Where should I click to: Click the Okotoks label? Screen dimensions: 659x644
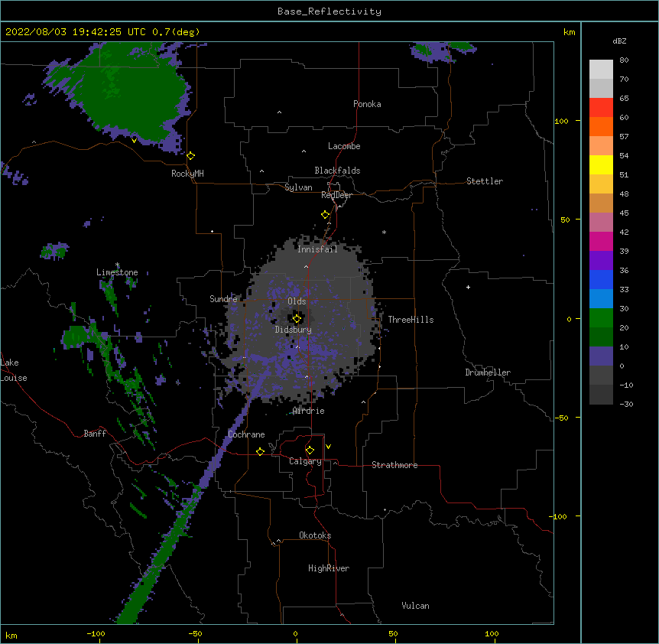coord(315,535)
